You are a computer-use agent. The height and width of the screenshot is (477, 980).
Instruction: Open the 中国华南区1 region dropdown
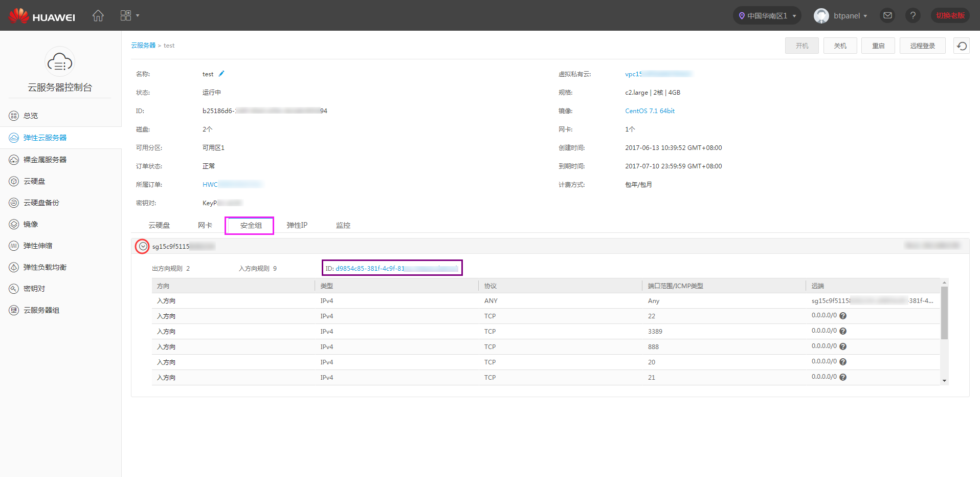tap(767, 16)
